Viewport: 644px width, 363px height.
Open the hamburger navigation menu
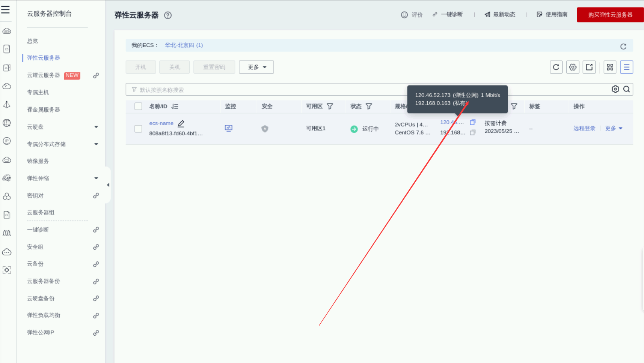coord(6,9)
